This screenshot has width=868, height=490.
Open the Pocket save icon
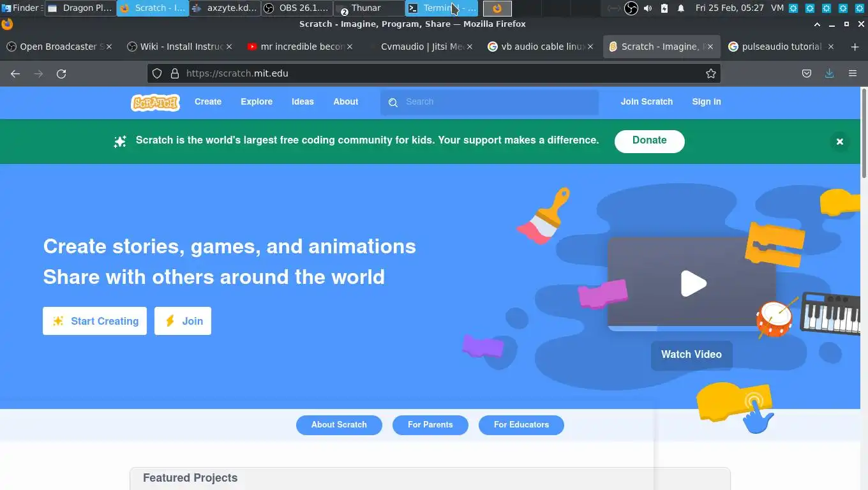[807, 73]
